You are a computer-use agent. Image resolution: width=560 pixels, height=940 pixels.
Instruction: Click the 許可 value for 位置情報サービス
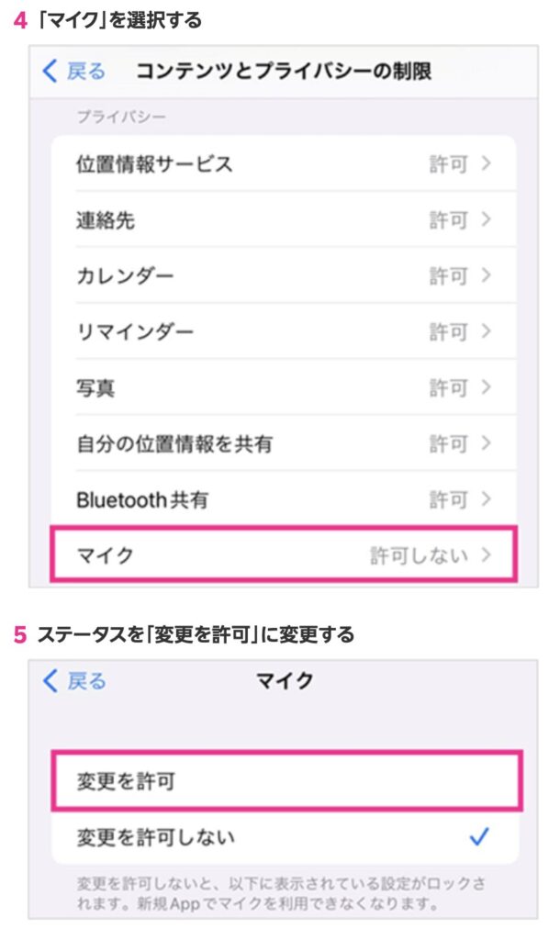[x=448, y=164]
